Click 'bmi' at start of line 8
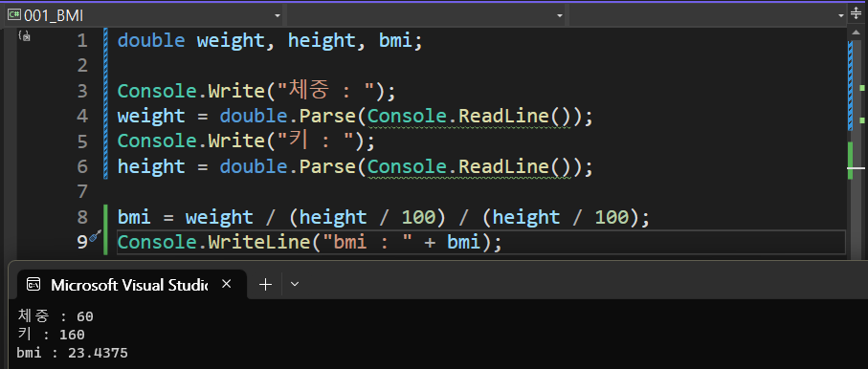This screenshot has width=868, height=369. (x=134, y=217)
